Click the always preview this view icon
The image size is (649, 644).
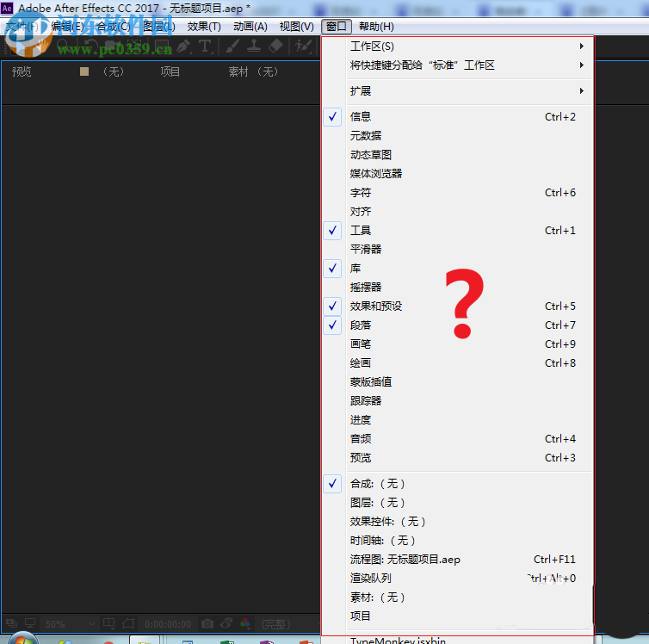tap(11, 623)
